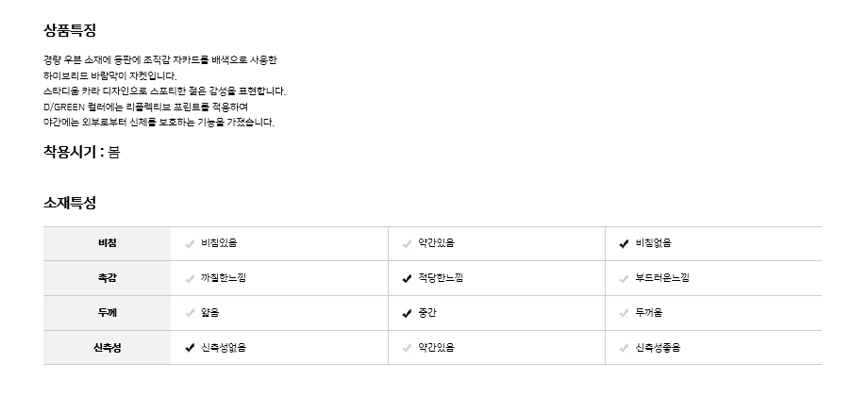
Task: Select the 신축성 row header cell
Action: 107,348
